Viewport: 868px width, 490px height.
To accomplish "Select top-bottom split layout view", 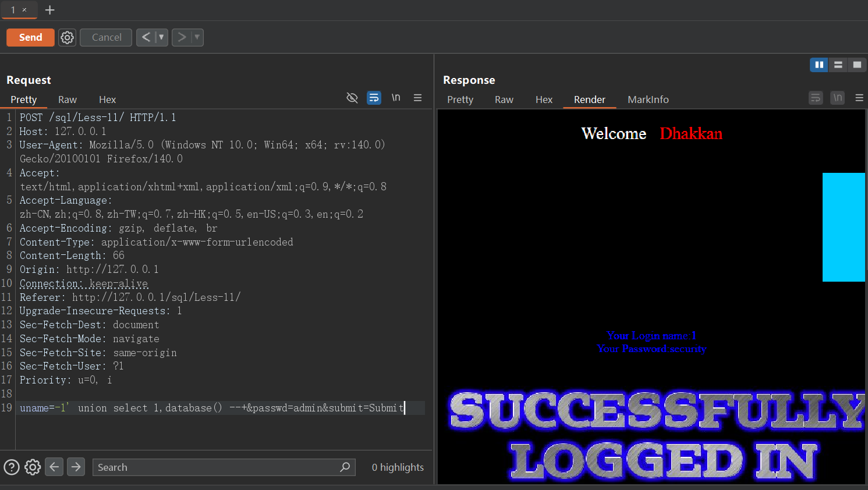I will point(838,65).
